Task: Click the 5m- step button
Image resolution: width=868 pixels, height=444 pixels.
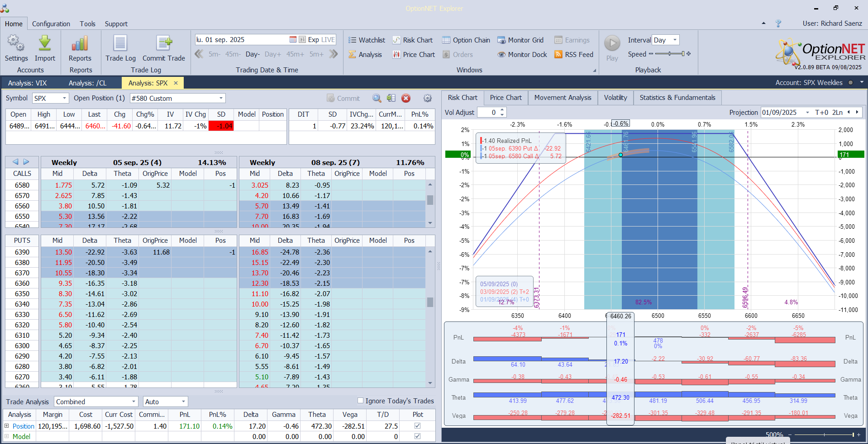Action: [215, 54]
